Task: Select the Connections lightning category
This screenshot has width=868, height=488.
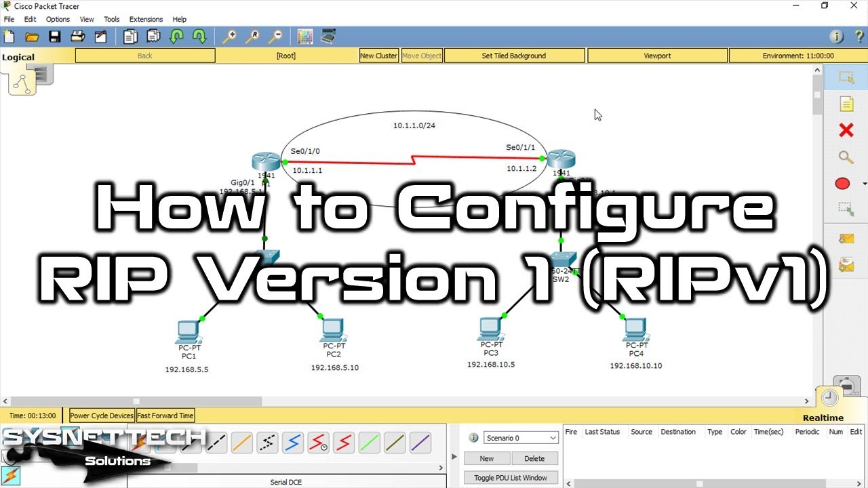Action: tap(12, 475)
